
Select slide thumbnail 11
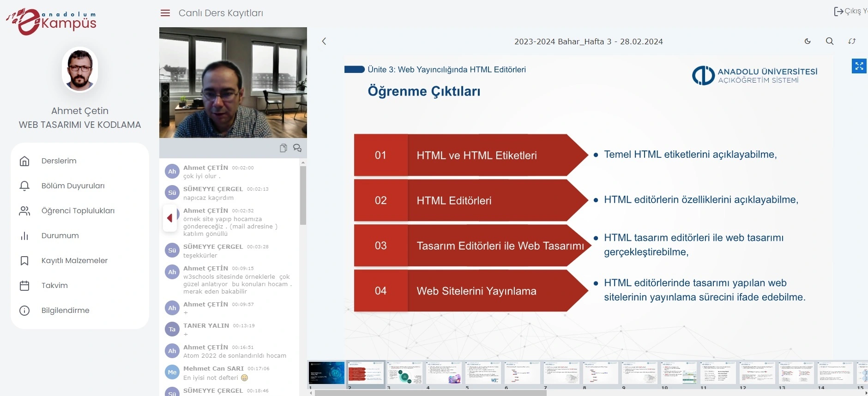(717, 373)
